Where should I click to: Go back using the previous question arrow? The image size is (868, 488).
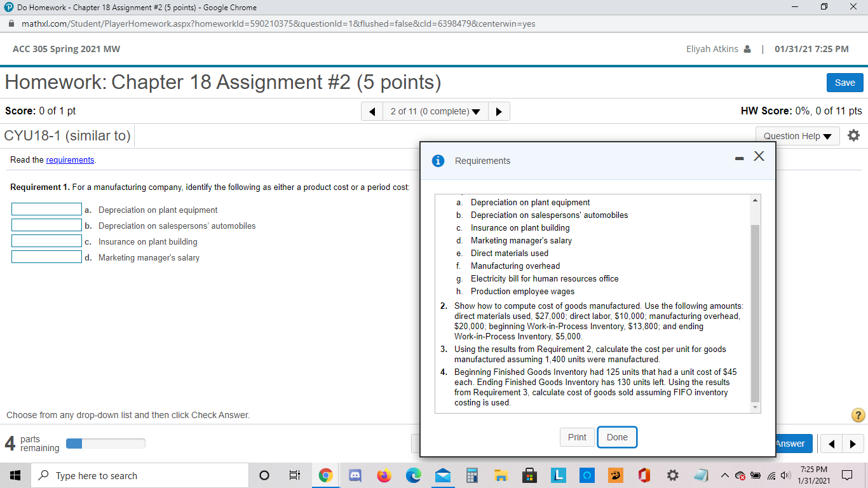(372, 111)
